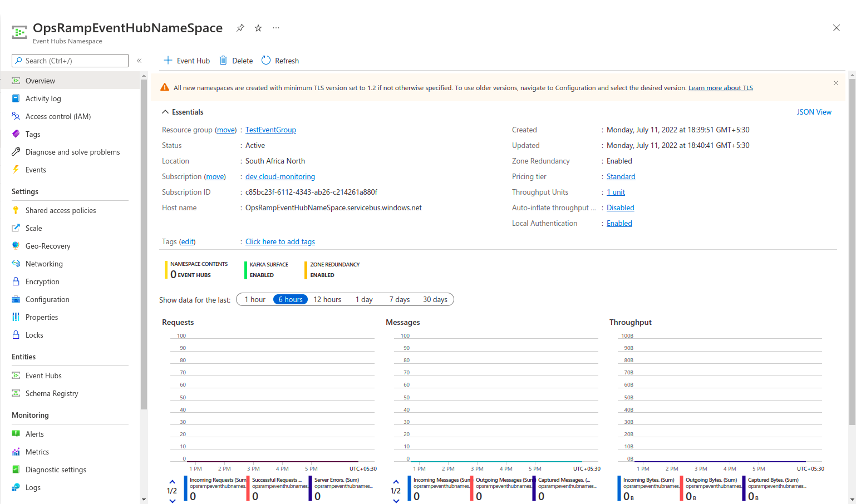Open Enabled local authentication link

point(619,223)
